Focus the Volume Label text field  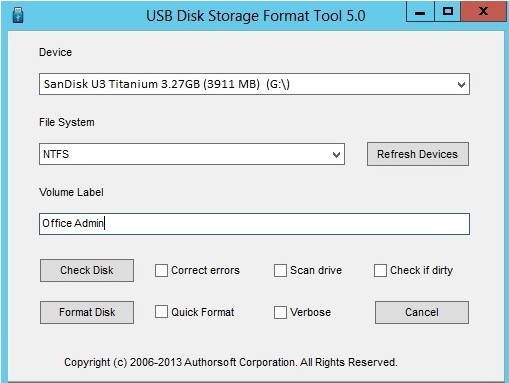pyautogui.click(x=254, y=224)
